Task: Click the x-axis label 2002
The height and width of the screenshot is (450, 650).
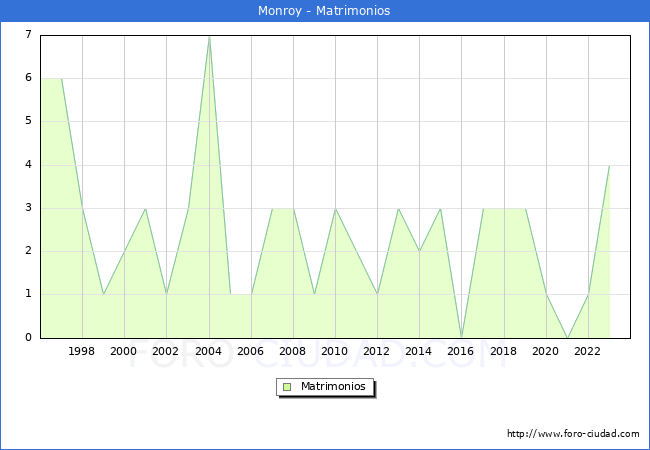Action: (x=165, y=351)
